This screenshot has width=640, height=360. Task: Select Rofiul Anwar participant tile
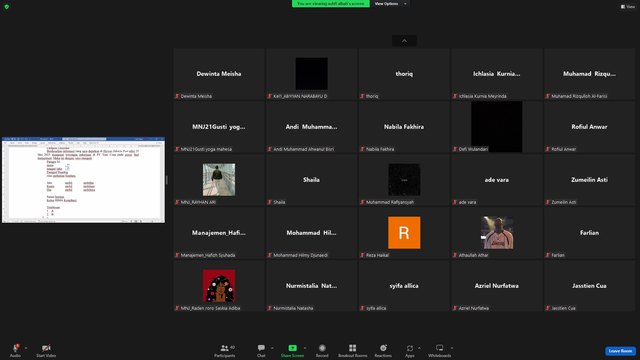point(589,127)
